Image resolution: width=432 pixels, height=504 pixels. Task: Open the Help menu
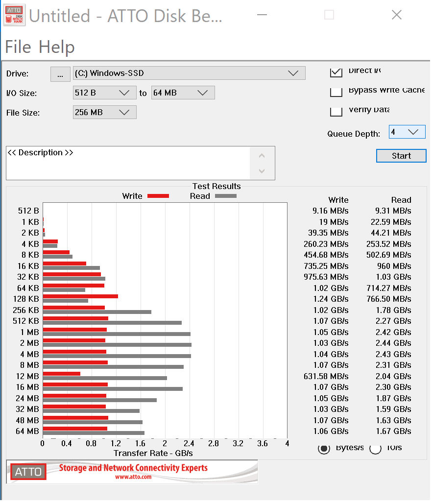(x=57, y=47)
